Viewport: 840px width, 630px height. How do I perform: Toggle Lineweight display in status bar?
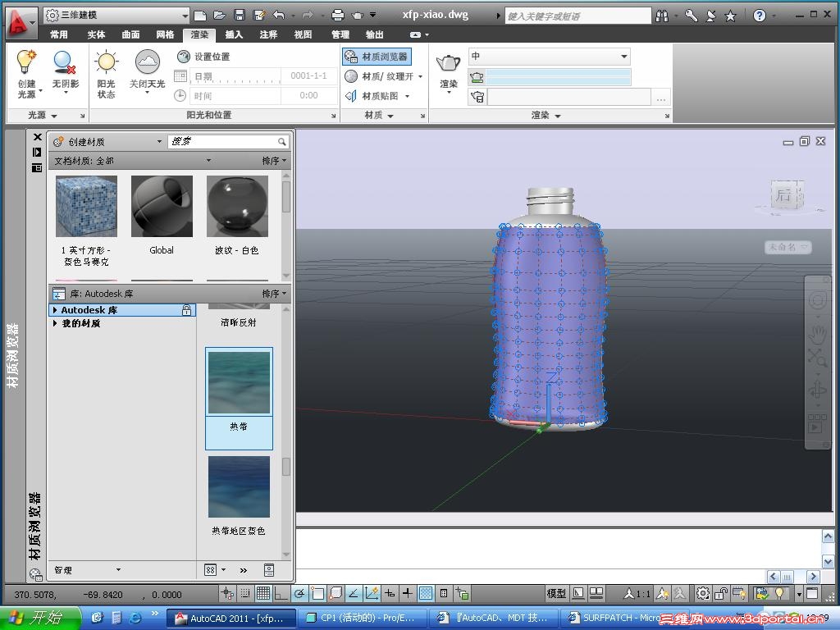pyautogui.click(x=408, y=593)
